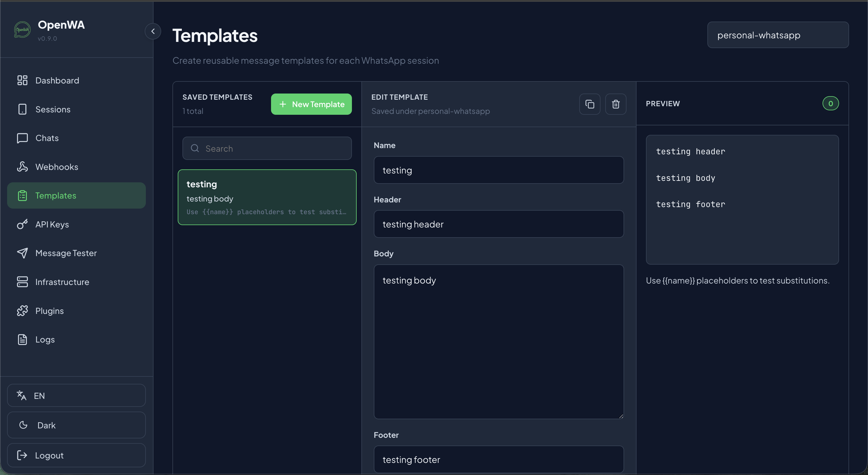Click the Name input field
The image size is (868, 475).
[498, 170]
